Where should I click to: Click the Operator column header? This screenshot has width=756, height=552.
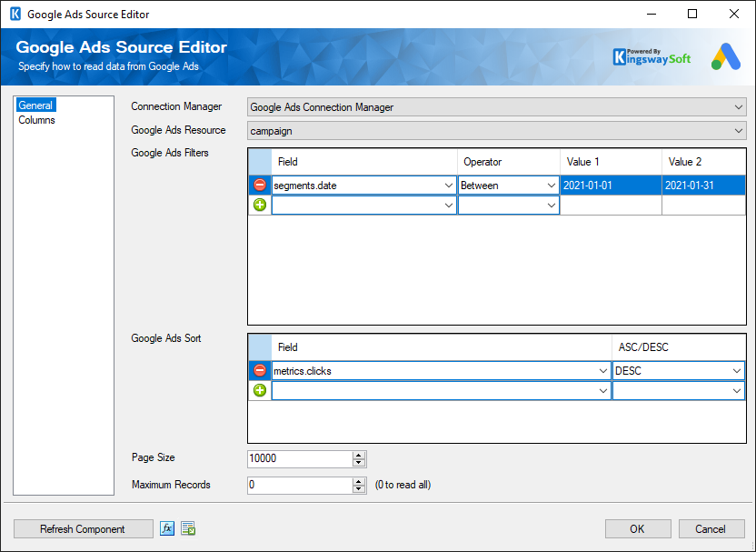509,162
